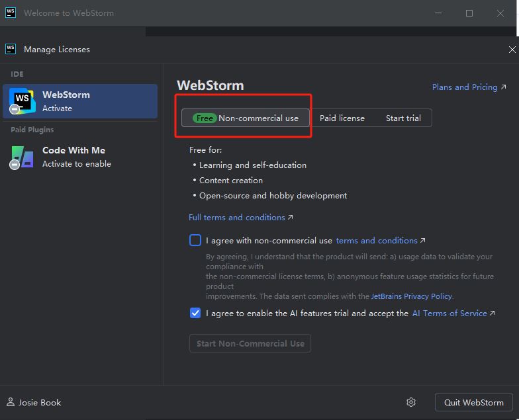Open the Plans and Pricing link
The width and height of the screenshot is (519, 420).
click(x=469, y=87)
